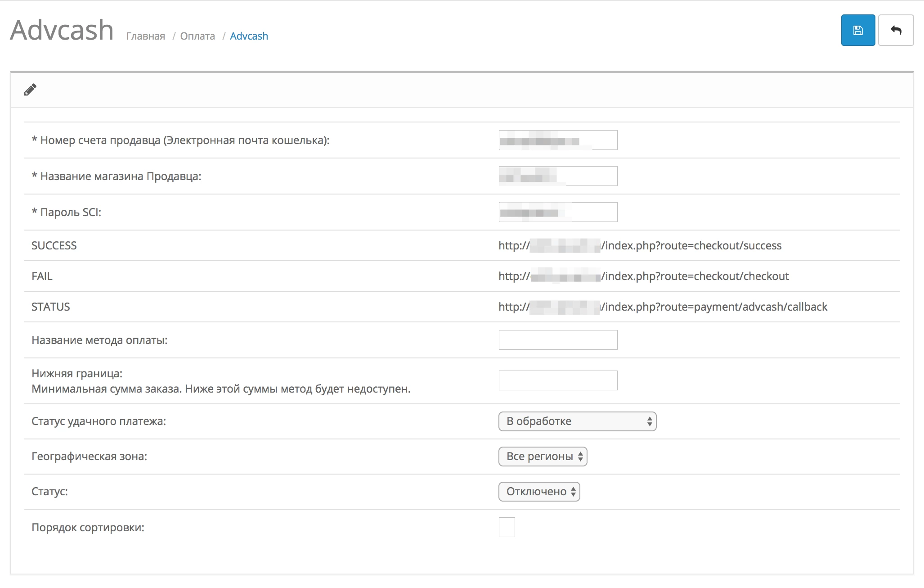Click the SUCCESS row label

[54, 245]
